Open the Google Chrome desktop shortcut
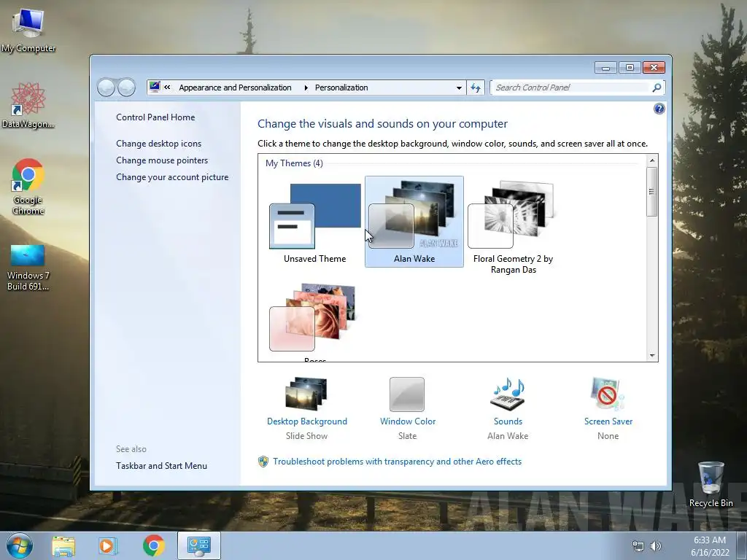Image resolution: width=747 pixels, height=560 pixels. tap(28, 186)
